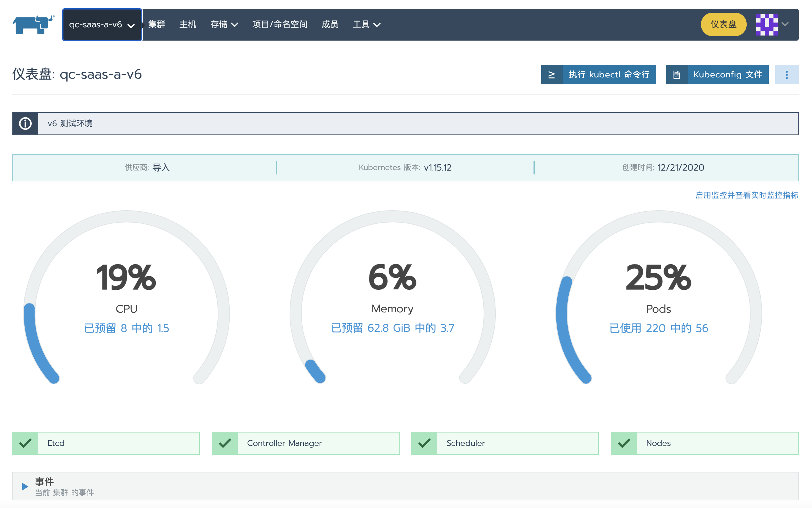Open the 成员 members tab
Viewport: 812px width, 508px height.
[330, 24]
